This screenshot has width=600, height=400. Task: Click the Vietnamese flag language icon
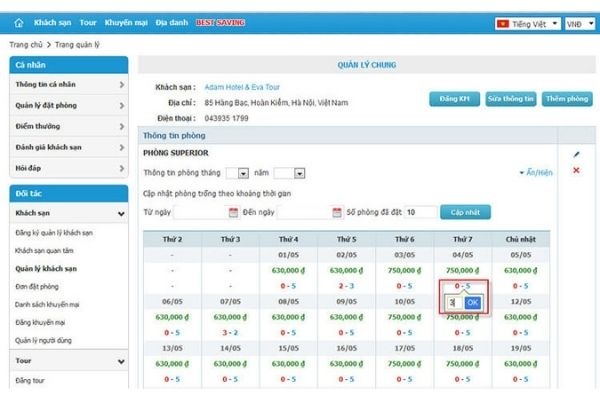[x=505, y=23]
